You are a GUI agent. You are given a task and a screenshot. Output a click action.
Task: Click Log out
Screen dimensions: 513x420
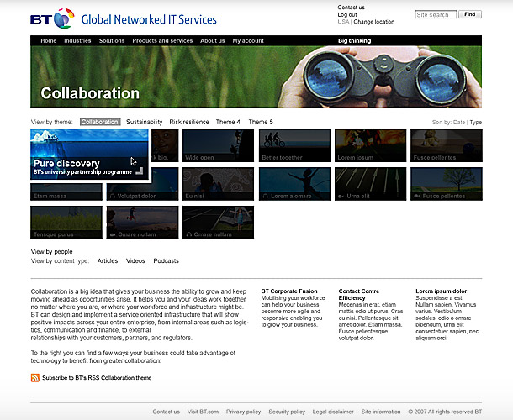click(x=347, y=15)
